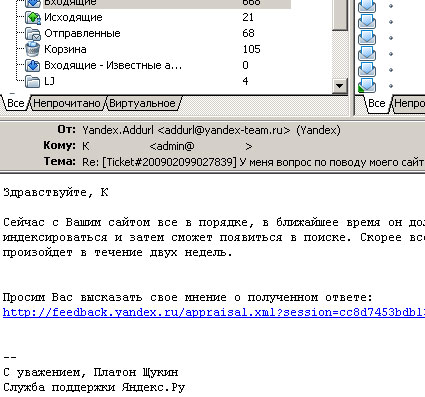Click the count 4 next to LJ
The height and width of the screenshot is (397, 425).
245,81
